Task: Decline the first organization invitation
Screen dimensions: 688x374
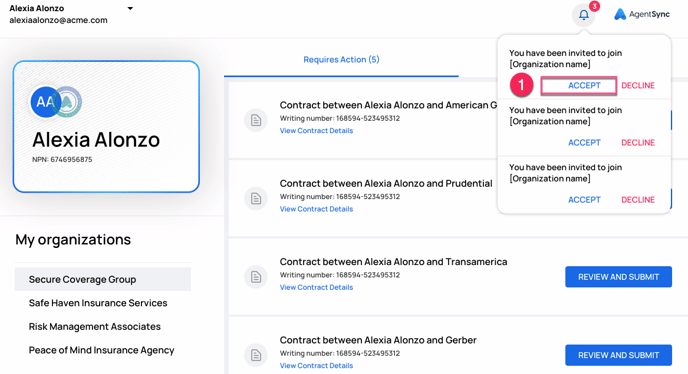Action: point(638,86)
